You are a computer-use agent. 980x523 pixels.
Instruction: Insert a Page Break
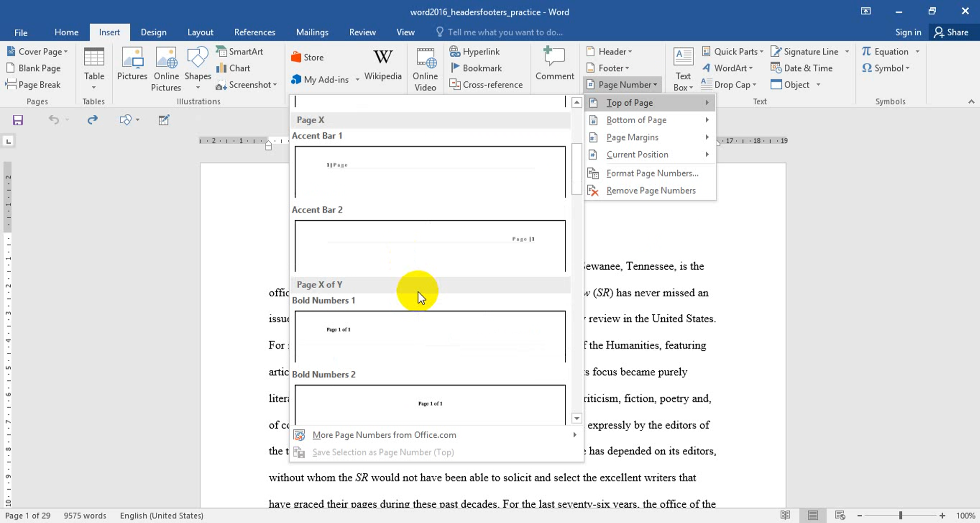[33, 85]
